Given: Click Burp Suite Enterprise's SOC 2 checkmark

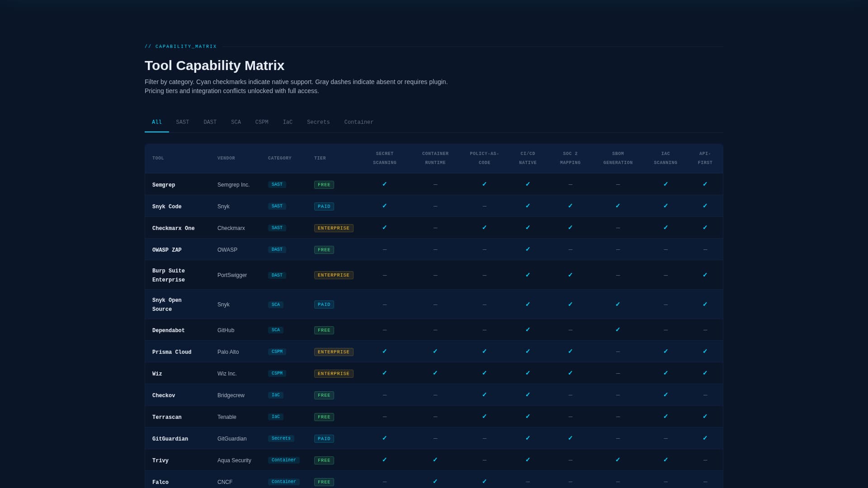Looking at the screenshot, I should (571, 275).
